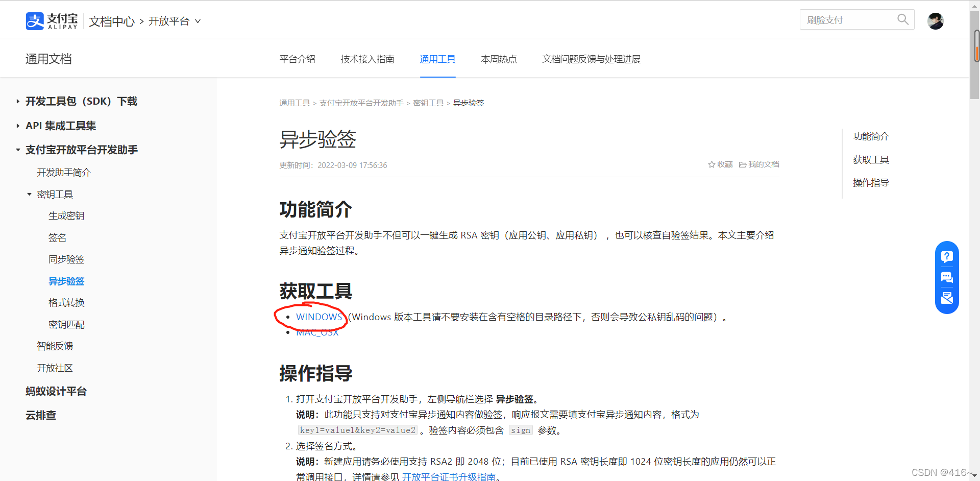Switch to the 本周热点 tab
Screen dimensions: 980x481
click(x=499, y=59)
